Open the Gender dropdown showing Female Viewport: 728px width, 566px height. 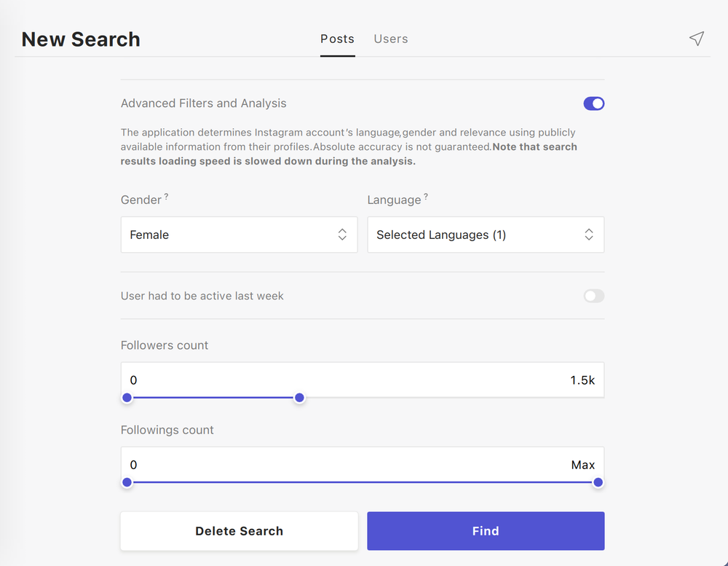(239, 235)
